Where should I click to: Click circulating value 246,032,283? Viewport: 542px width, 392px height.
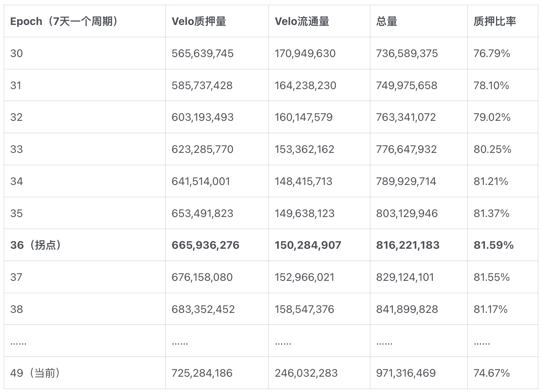pyautogui.click(x=306, y=373)
